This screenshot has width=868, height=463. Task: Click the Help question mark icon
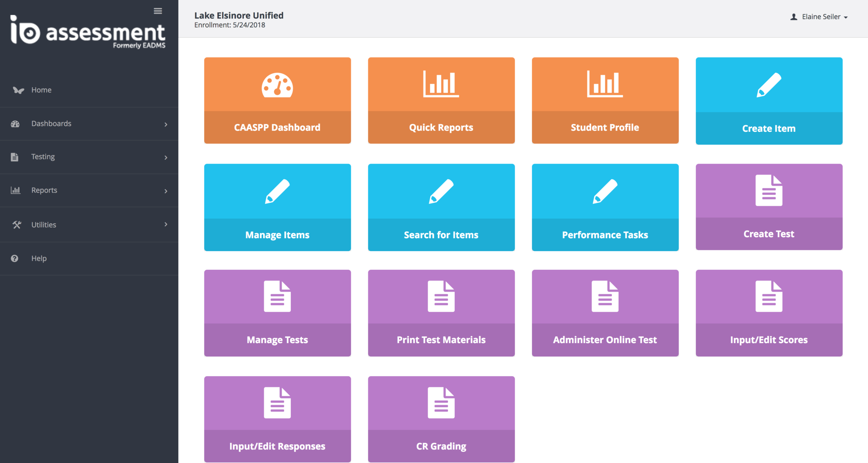15,258
